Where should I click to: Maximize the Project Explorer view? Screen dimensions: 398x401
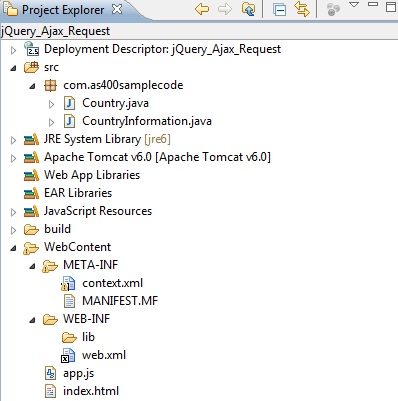[391, 7]
